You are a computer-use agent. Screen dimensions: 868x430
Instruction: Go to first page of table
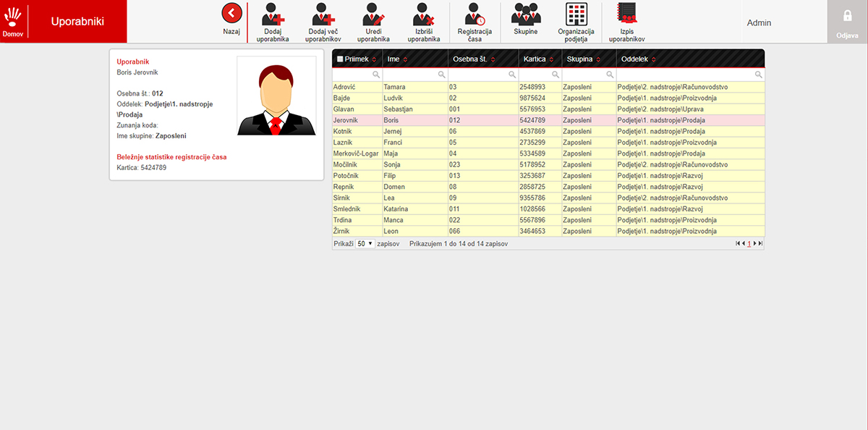tap(738, 244)
